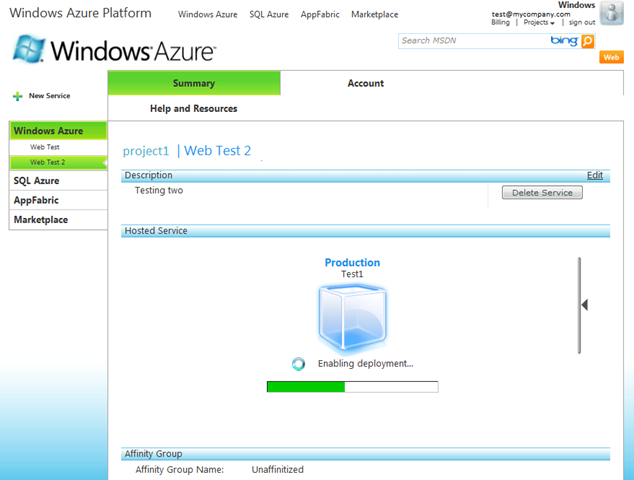Select AppFabric sidebar section
The image size is (634, 480).
58,200
